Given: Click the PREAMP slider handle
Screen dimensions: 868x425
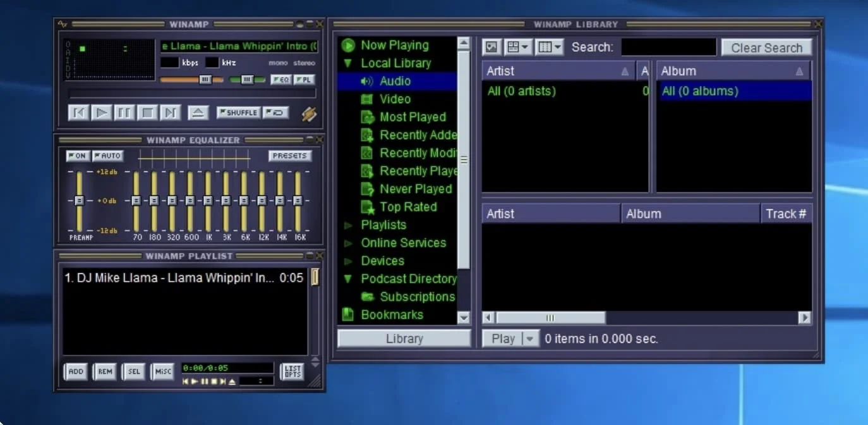Looking at the screenshot, I should [79, 200].
